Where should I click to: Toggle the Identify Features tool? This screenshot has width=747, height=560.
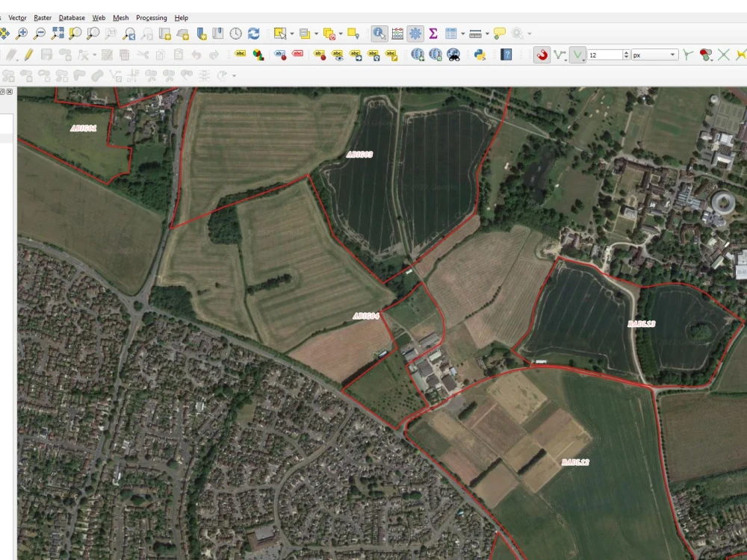click(379, 34)
